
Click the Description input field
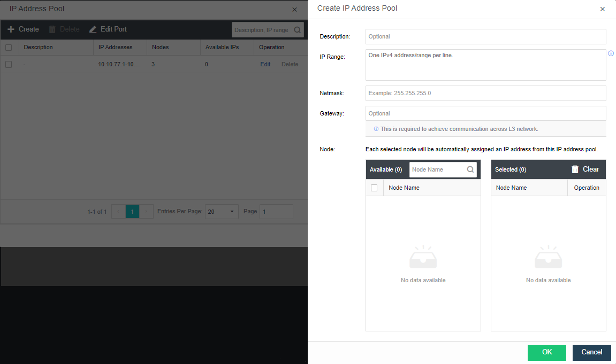pyautogui.click(x=485, y=36)
